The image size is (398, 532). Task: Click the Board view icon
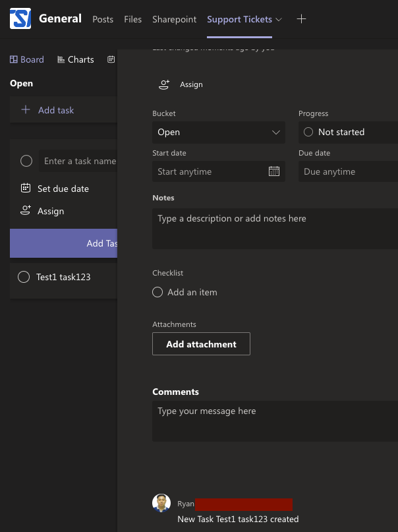(x=14, y=59)
